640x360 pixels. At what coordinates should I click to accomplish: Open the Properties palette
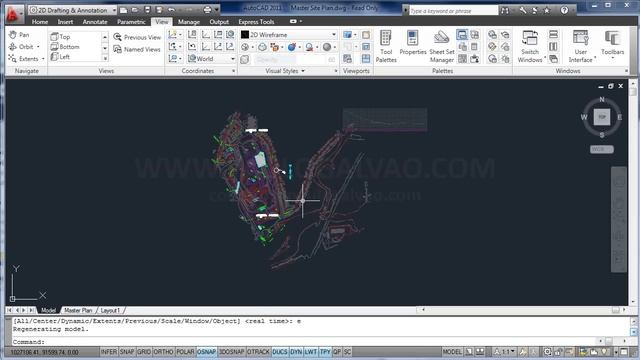[x=413, y=43]
